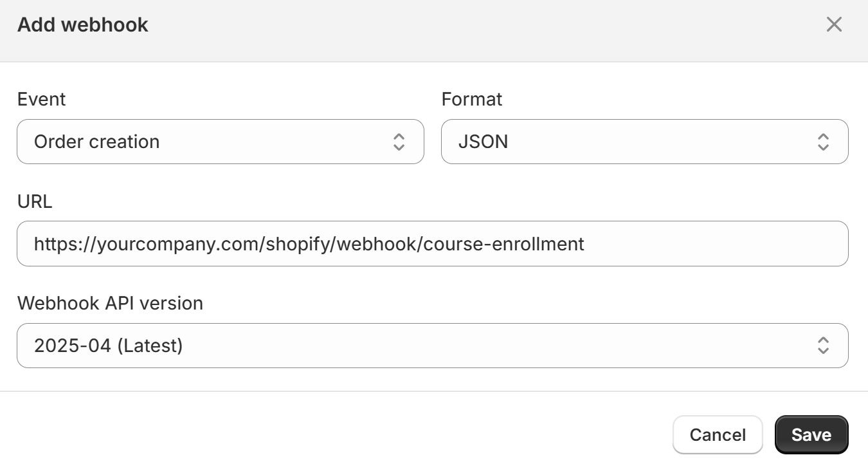
Task: Click the Webhook API version label
Action: coord(110,303)
